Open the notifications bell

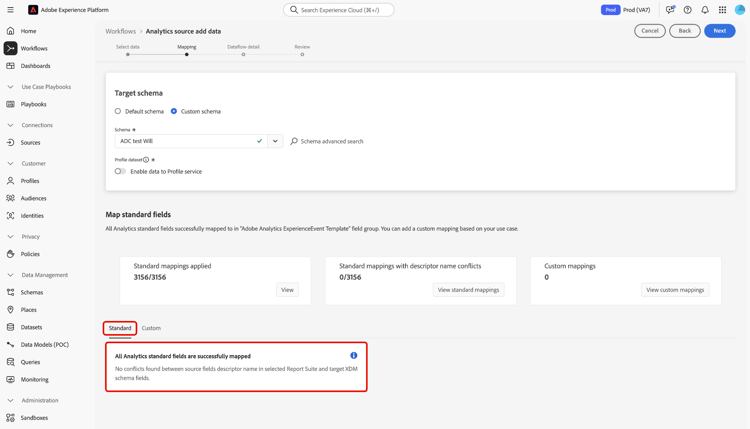(x=705, y=10)
